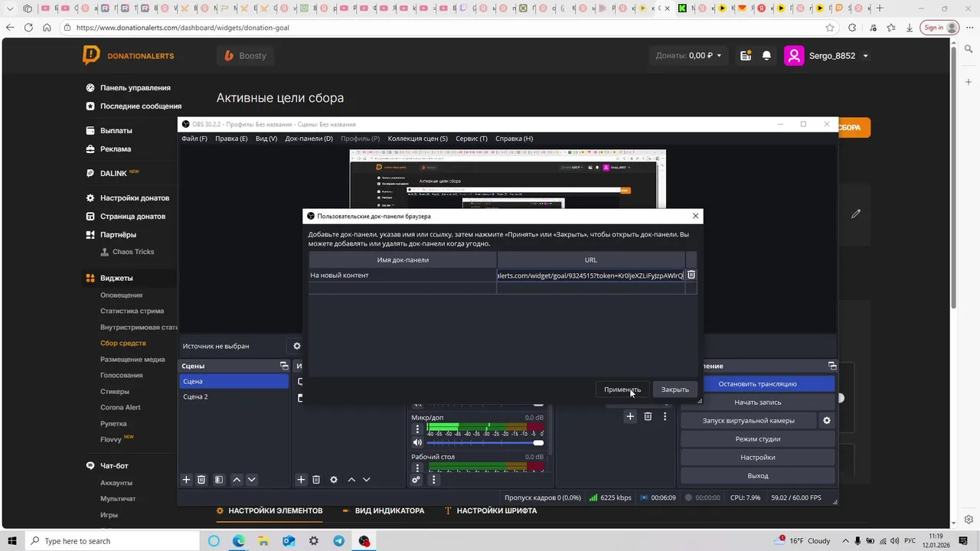Move source down in Sources toolbar
The width and height of the screenshot is (980, 551).
(366, 480)
